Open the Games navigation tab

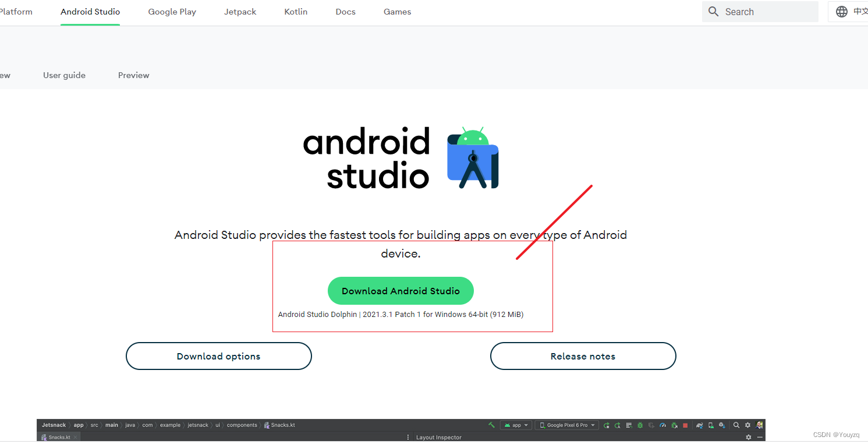[x=398, y=12]
